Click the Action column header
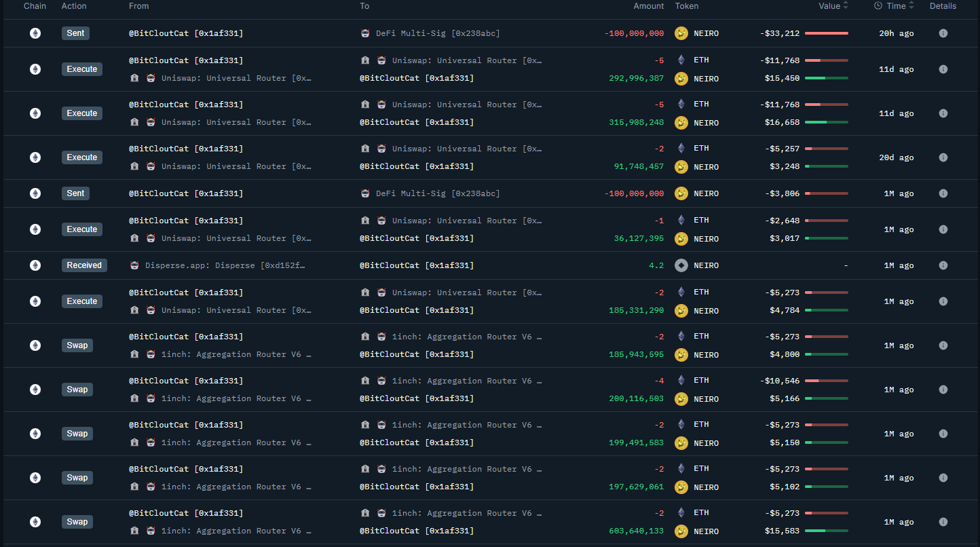Screen dimensions: 980x547 click(74, 6)
